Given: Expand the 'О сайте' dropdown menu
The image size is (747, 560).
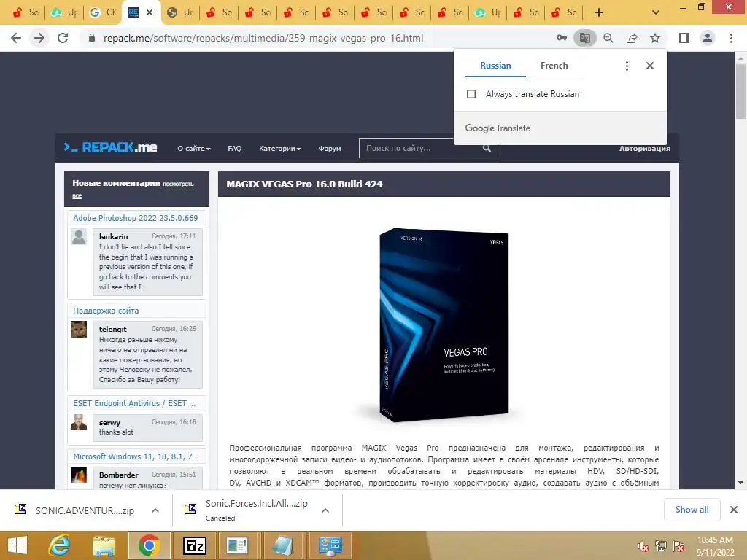Looking at the screenshot, I should tap(193, 149).
